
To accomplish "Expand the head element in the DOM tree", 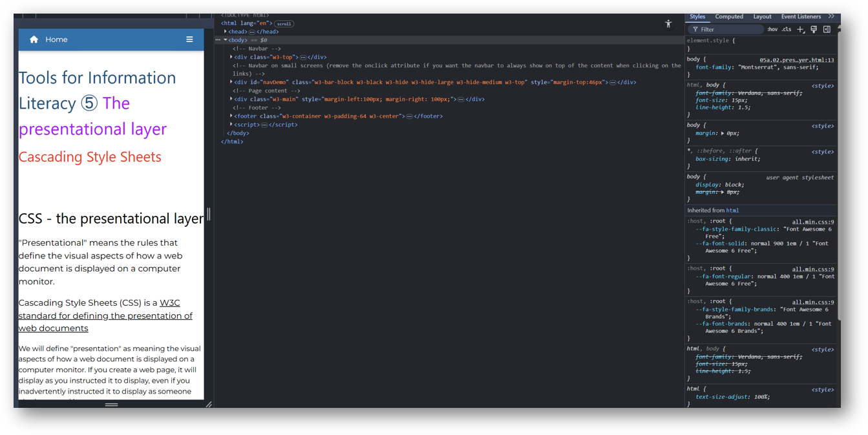I will click(x=225, y=31).
